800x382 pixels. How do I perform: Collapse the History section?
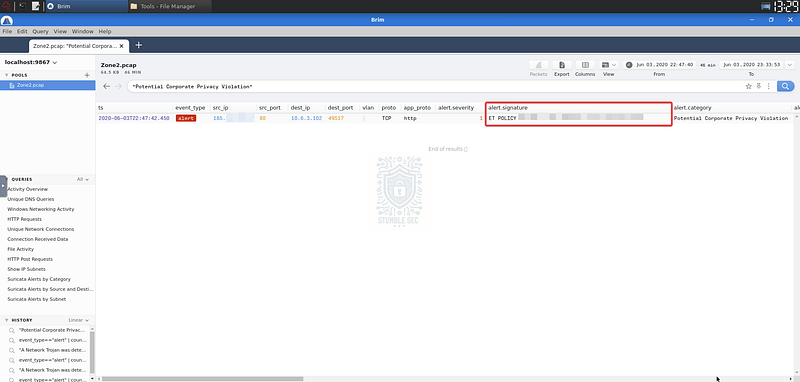point(6,320)
